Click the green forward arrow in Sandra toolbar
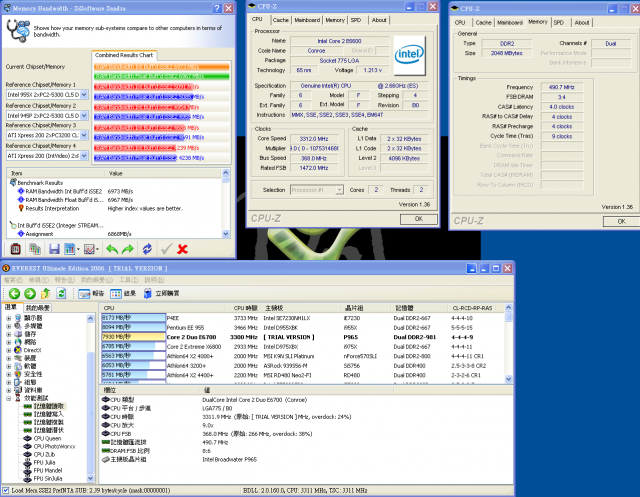 pyautogui.click(x=128, y=249)
